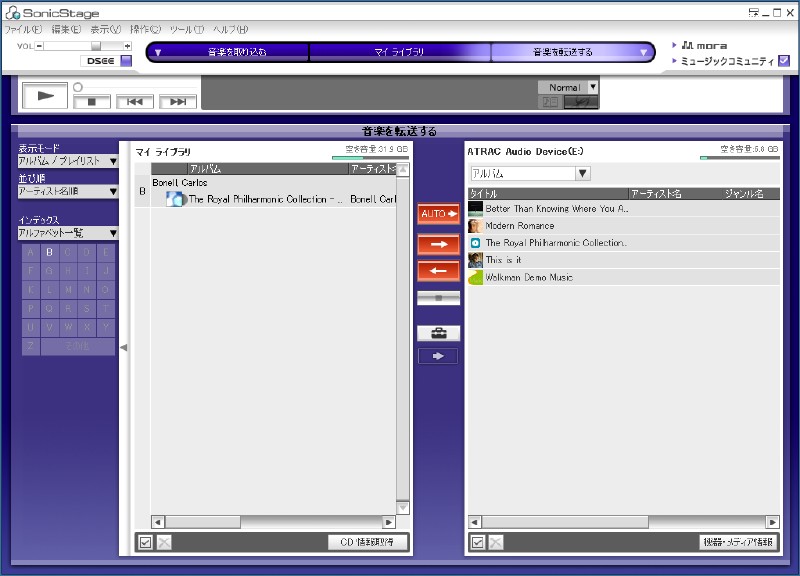Click the 機器・メディア情報 button
The width and height of the screenshot is (800, 576).
(739, 542)
